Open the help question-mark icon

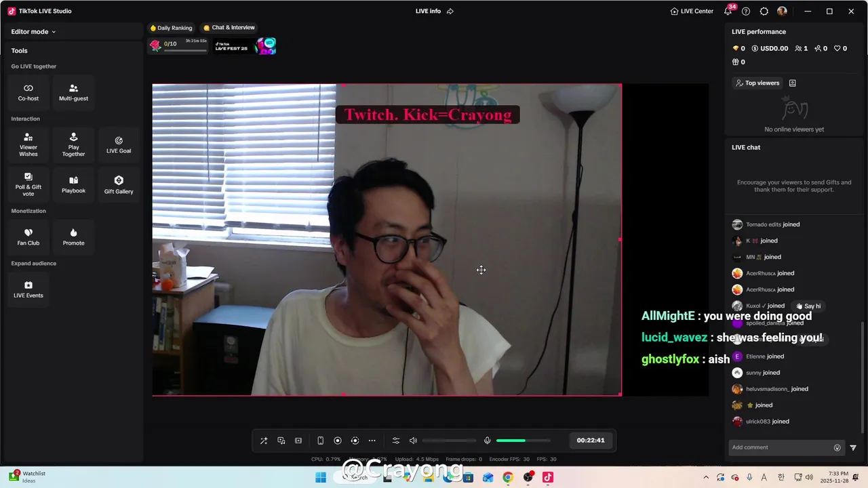(746, 12)
